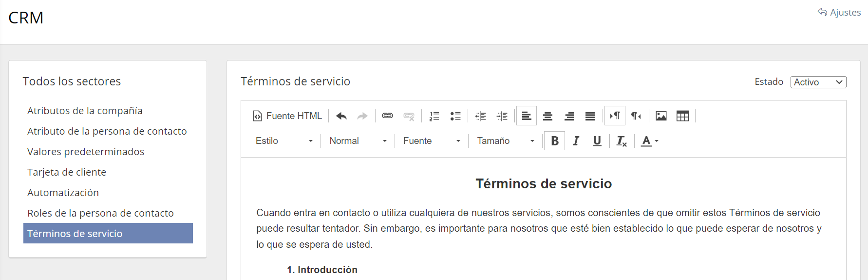Insert a bulleted list

455,116
